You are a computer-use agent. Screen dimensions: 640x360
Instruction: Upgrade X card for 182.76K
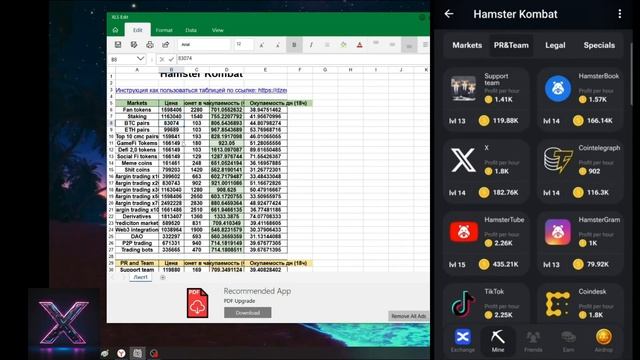498,193
